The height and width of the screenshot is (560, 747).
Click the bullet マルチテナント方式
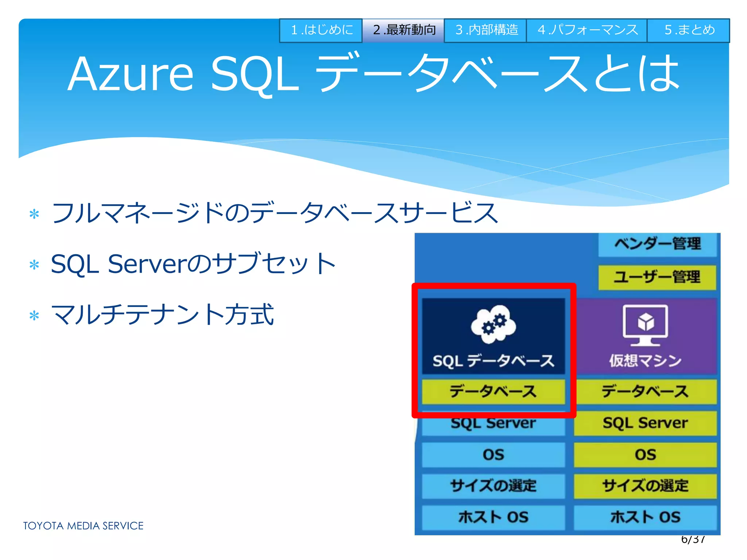click(x=163, y=314)
